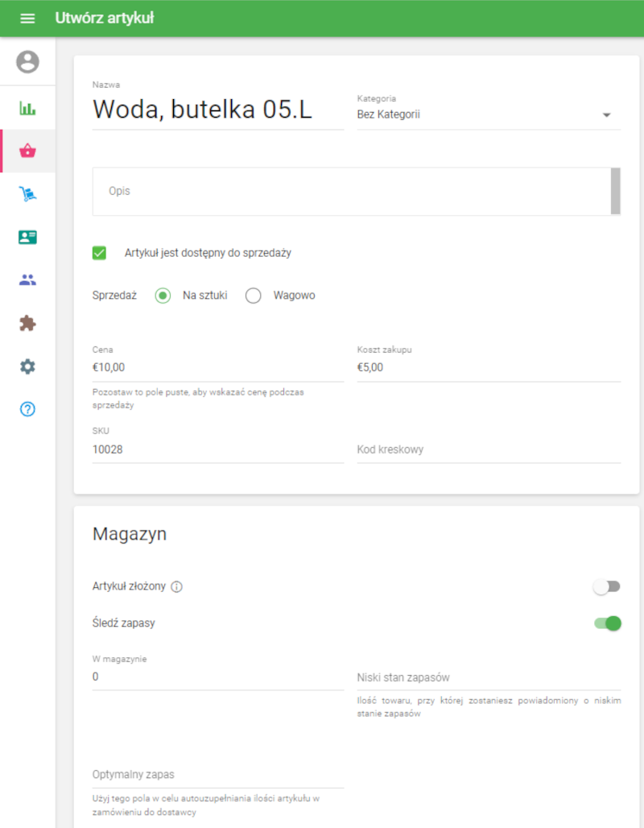Open the settings gear icon
644x828 pixels.
[x=27, y=366]
